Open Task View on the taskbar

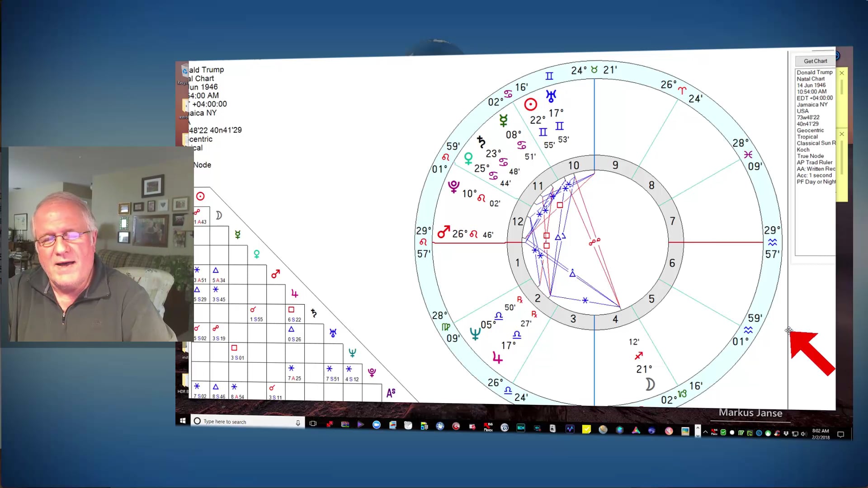pyautogui.click(x=313, y=423)
